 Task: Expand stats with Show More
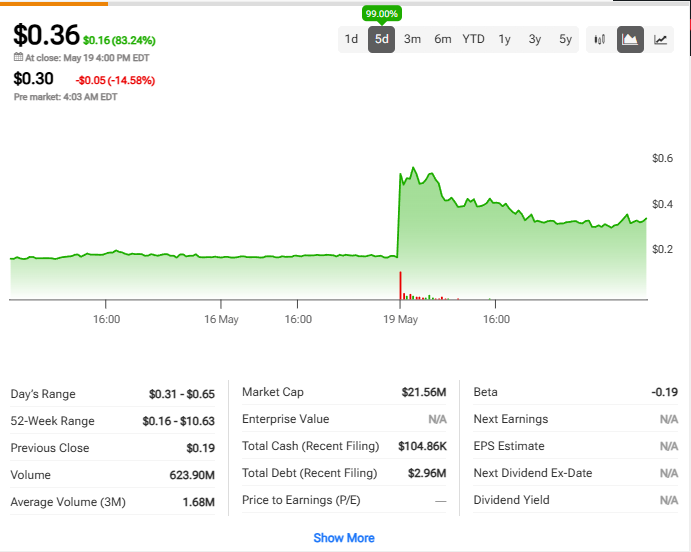point(344,538)
